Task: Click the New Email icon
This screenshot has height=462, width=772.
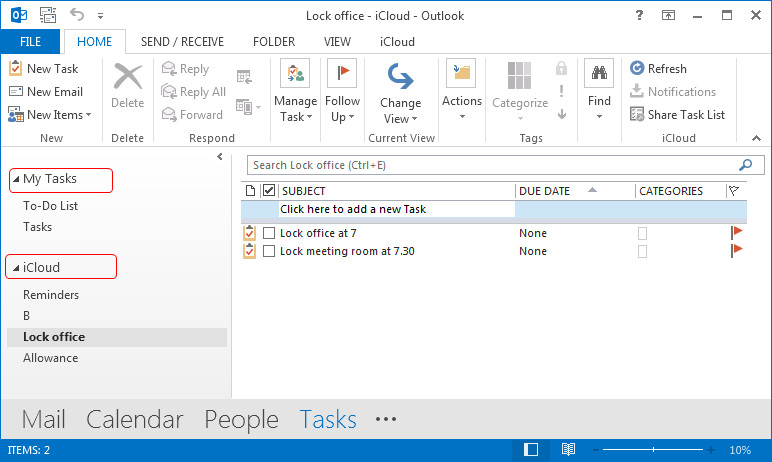Action: 16,92
